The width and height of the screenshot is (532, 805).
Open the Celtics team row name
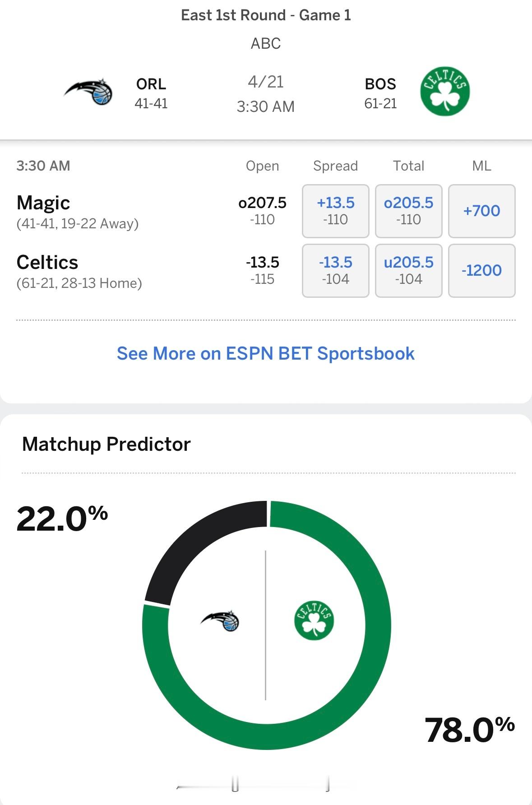click(47, 262)
